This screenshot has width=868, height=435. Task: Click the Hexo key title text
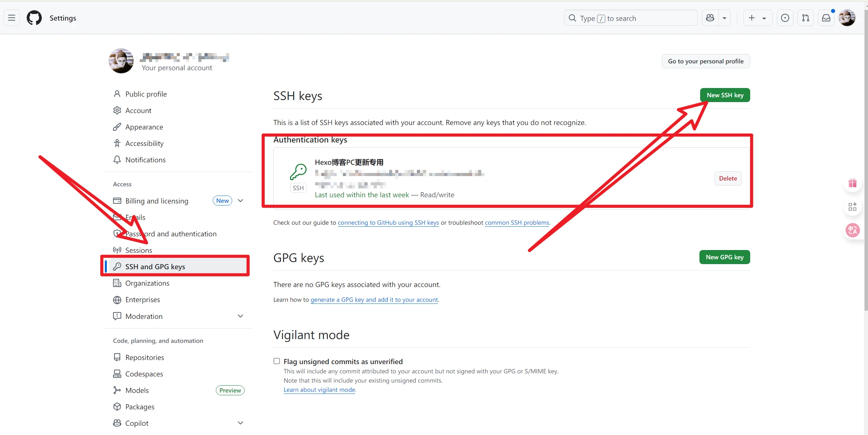pos(349,162)
